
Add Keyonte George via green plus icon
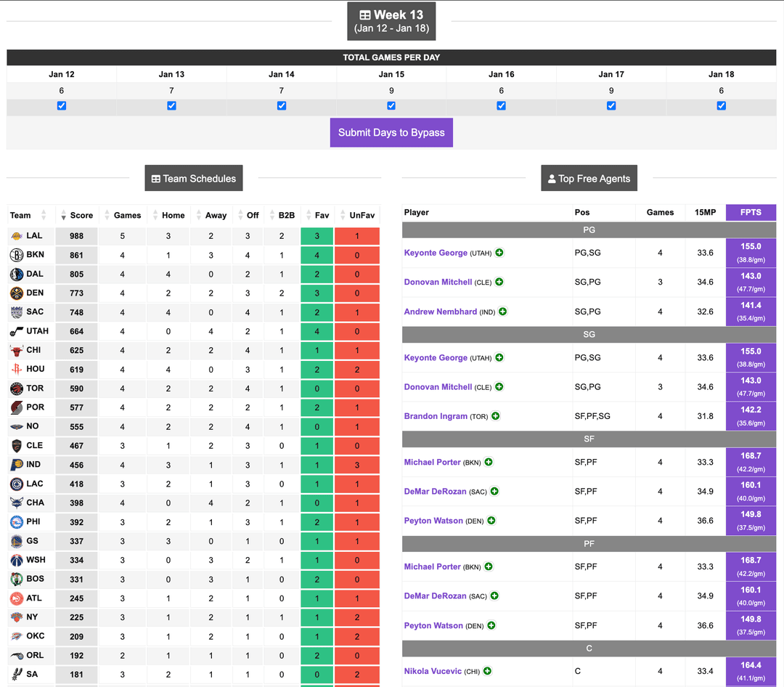[499, 253]
